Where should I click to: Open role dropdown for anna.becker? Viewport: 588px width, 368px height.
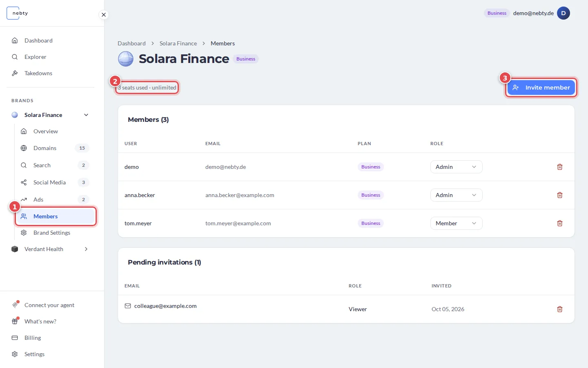[456, 195]
